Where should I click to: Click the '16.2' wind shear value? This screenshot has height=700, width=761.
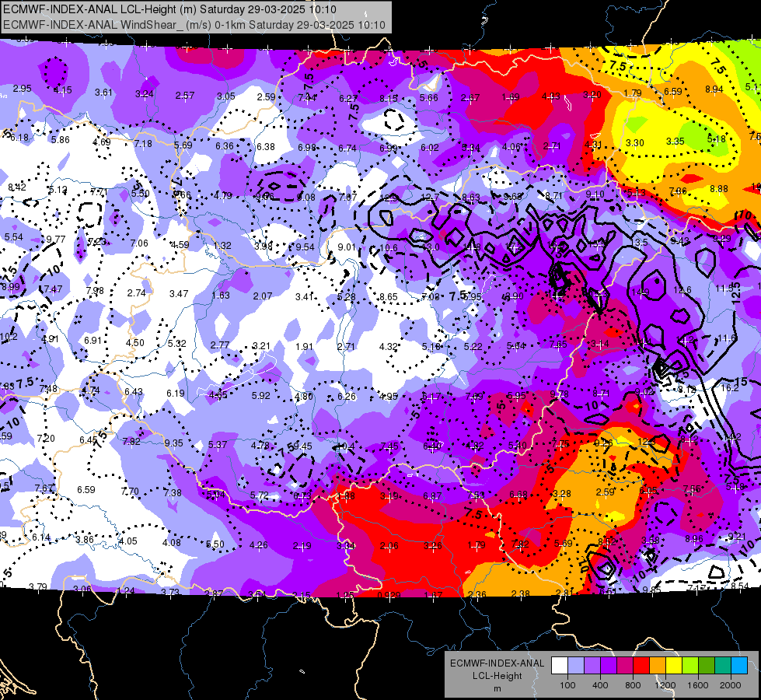click(x=730, y=387)
